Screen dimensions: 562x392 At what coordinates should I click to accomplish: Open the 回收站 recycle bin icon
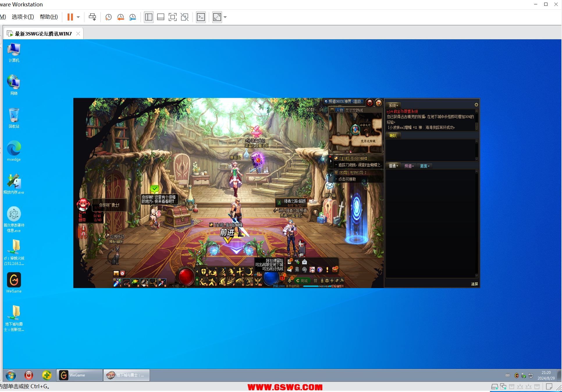point(14,118)
